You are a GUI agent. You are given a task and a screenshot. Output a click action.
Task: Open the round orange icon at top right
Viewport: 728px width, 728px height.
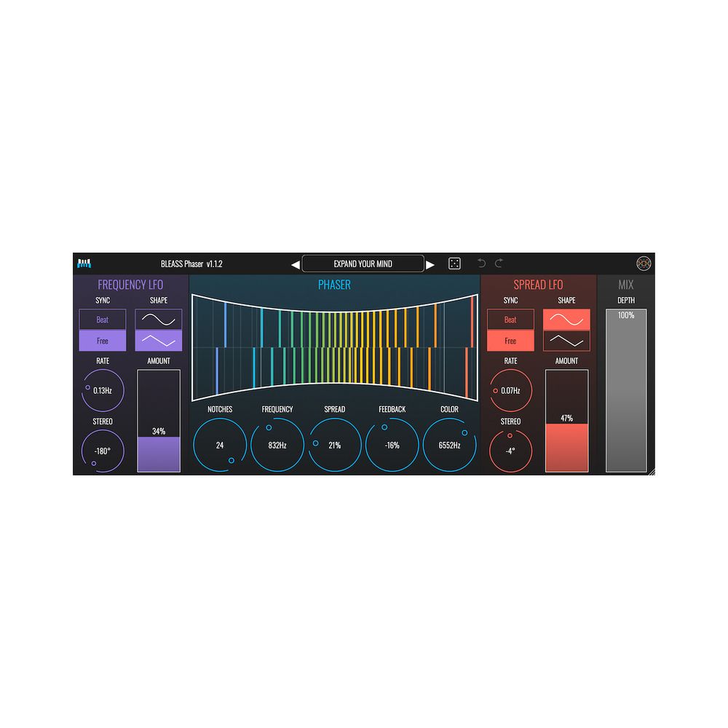point(644,264)
